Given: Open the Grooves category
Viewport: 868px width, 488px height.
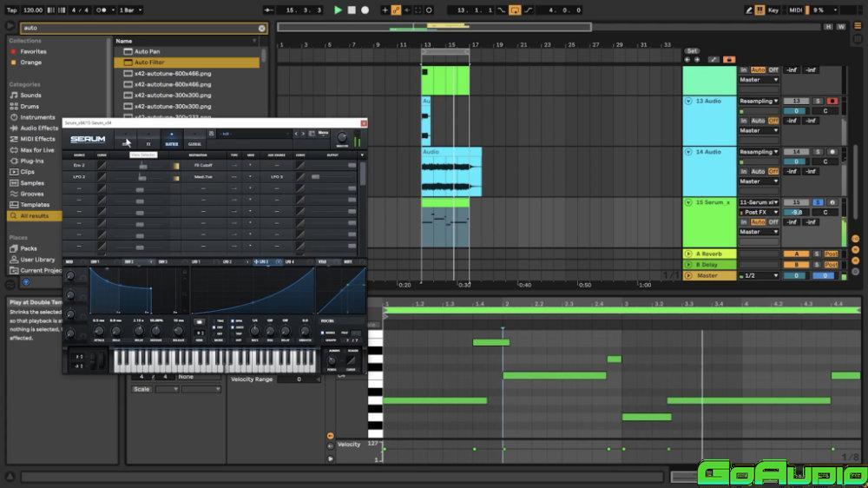Looking at the screenshot, I should tap(31, 194).
